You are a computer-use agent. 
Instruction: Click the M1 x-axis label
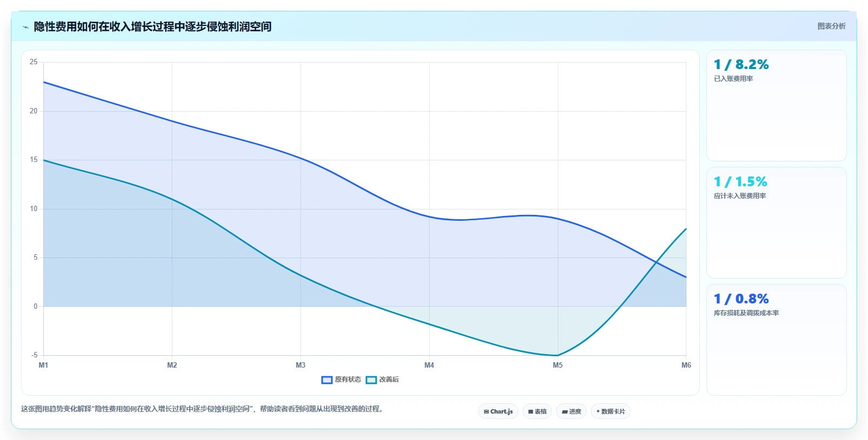click(43, 365)
